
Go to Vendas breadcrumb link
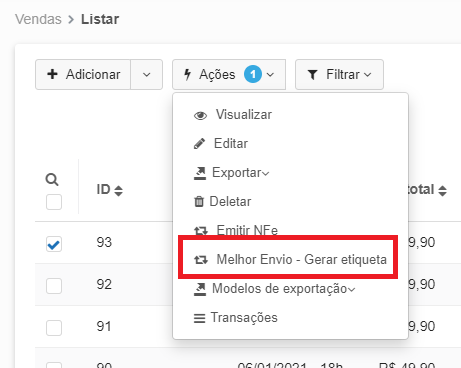pyautogui.click(x=38, y=19)
